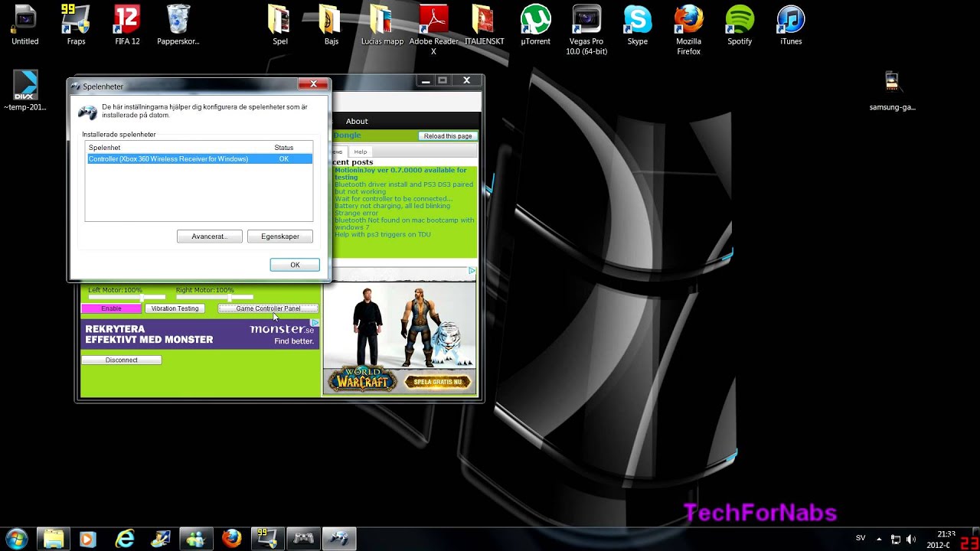Open the Fraps desktop shortcut
Image resolution: width=980 pixels, height=551 pixels.
pos(76,23)
